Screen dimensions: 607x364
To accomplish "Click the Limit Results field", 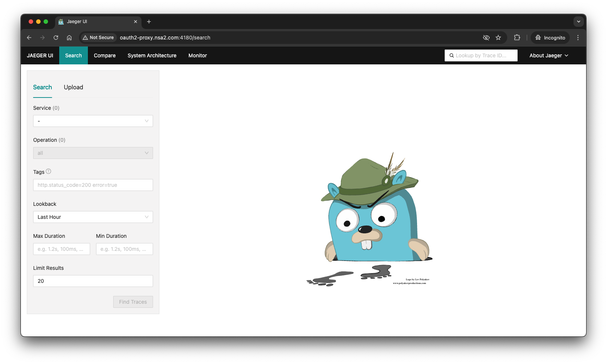I will [x=93, y=281].
